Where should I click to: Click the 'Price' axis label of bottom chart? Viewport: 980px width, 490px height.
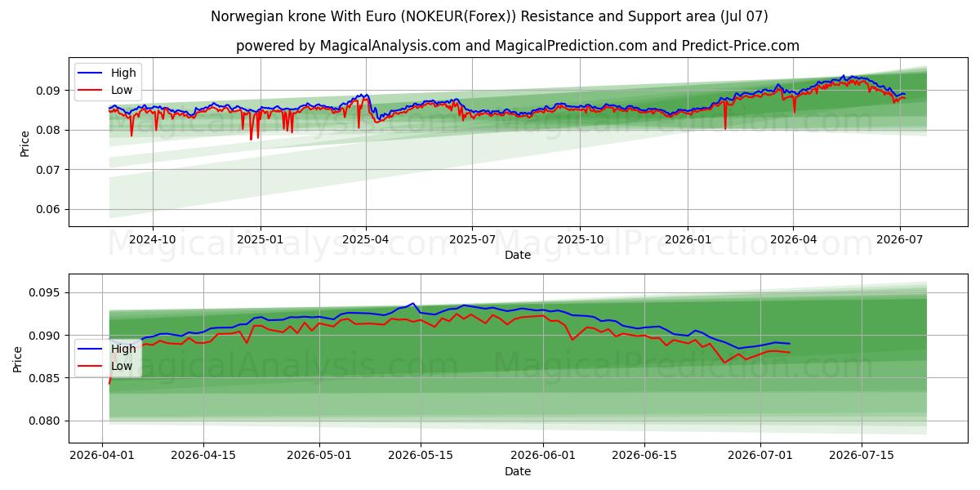pyautogui.click(x=18, y=359)
